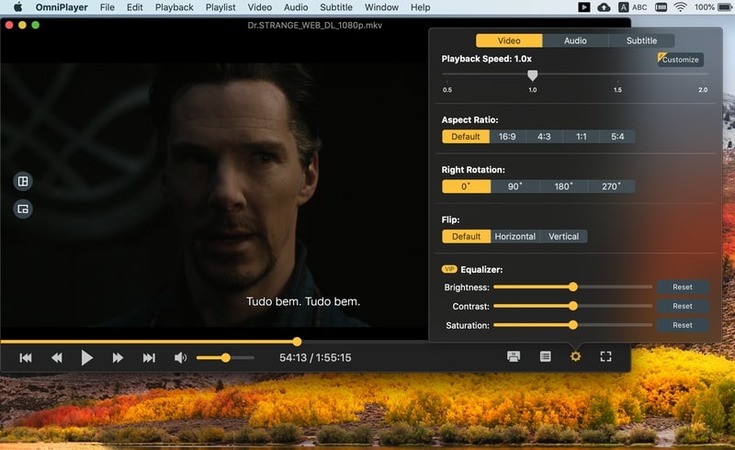
Task: Rotate the video 270° right
Action: click(611, 186)
